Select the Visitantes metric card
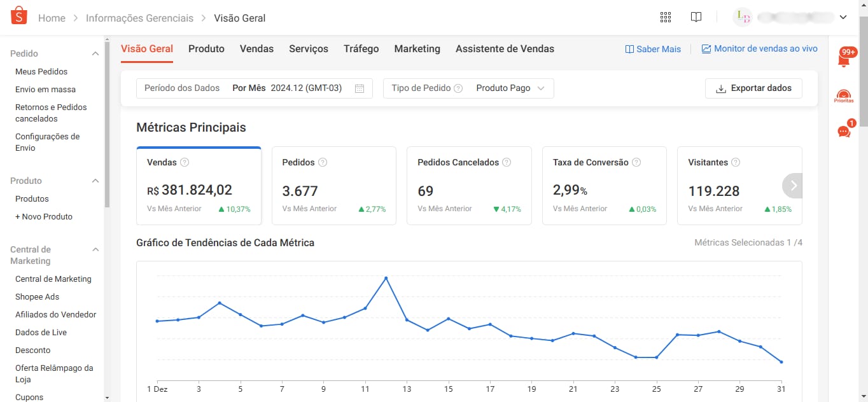The image size is (868, 402). tap(732, 186)
